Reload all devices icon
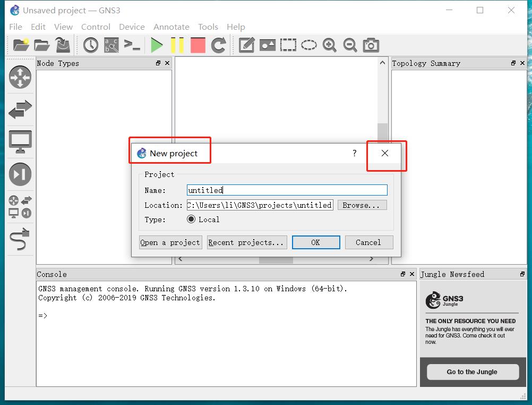 (x=219, y=45)
